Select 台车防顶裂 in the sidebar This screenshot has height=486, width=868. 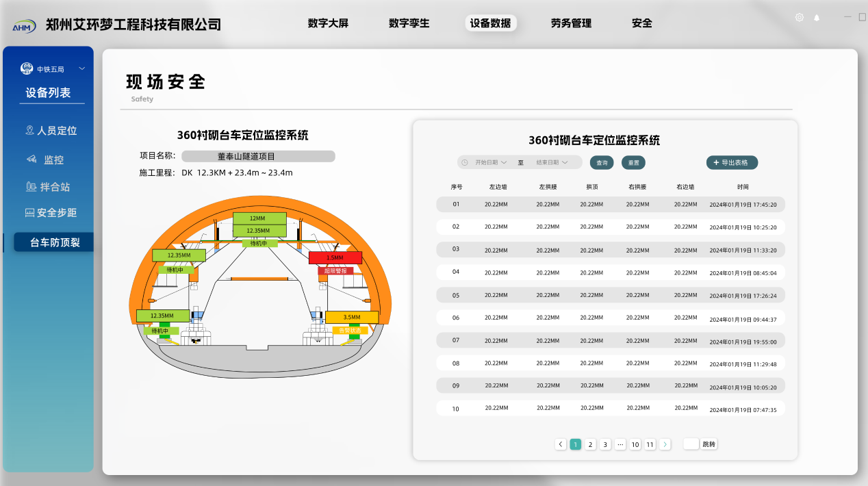(53, 242)
